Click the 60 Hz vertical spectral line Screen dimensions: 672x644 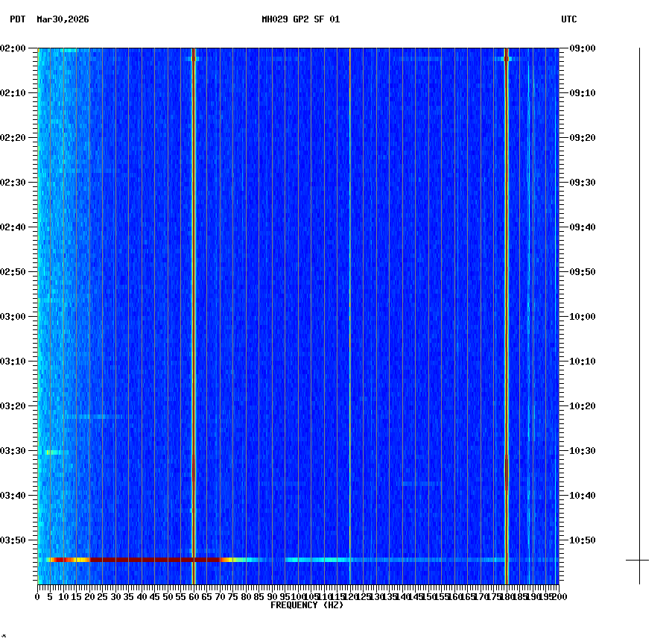pos(195,298)
